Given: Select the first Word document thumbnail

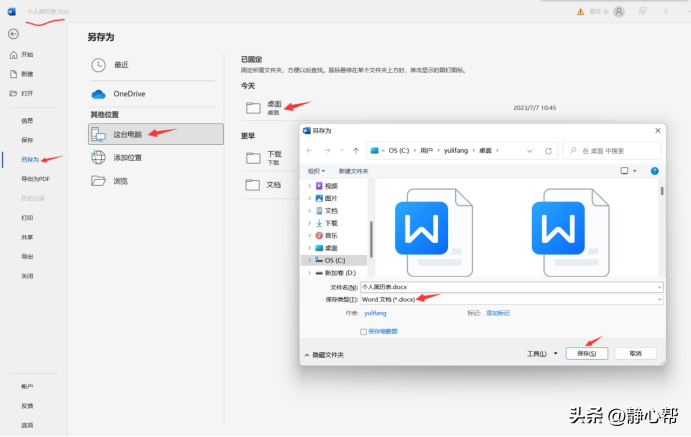Looking at the screenshot, I should click(x=434, y=233).
